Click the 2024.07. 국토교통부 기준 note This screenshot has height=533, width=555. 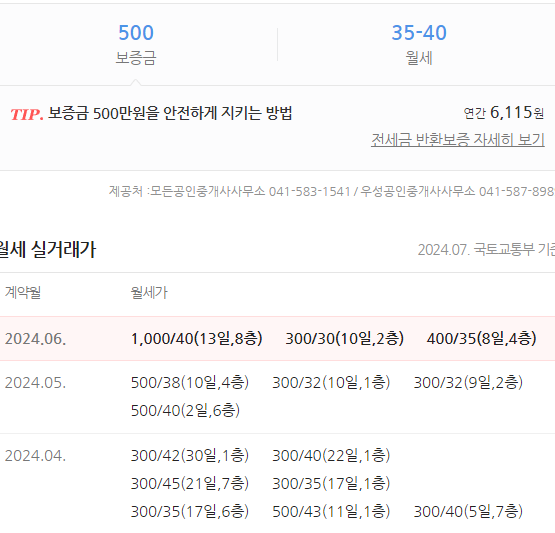tap(486, 250)
